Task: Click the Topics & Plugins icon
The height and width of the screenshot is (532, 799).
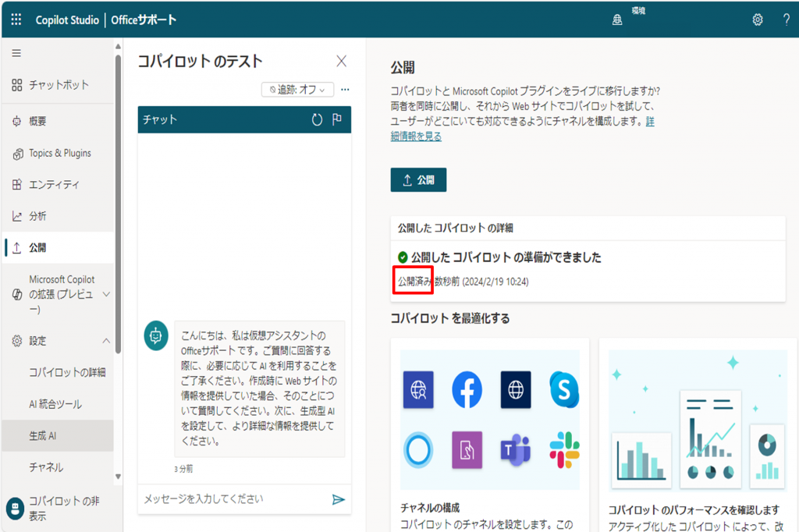Action: coord(18,154)
